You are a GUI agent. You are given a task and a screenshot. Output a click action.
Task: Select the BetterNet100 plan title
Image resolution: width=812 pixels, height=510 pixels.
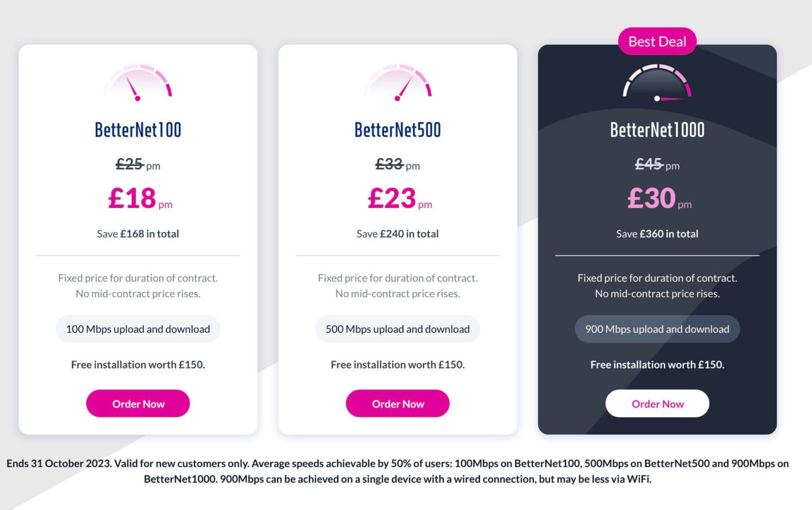pos(138,129)
